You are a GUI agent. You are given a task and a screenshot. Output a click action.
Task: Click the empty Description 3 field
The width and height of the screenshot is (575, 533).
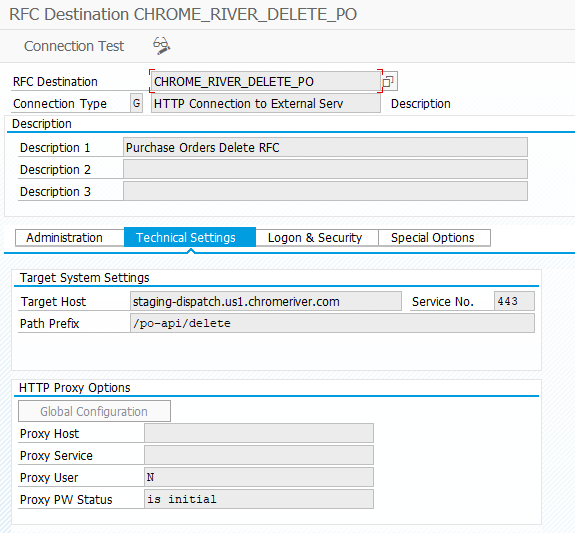(x=325, y=191)
